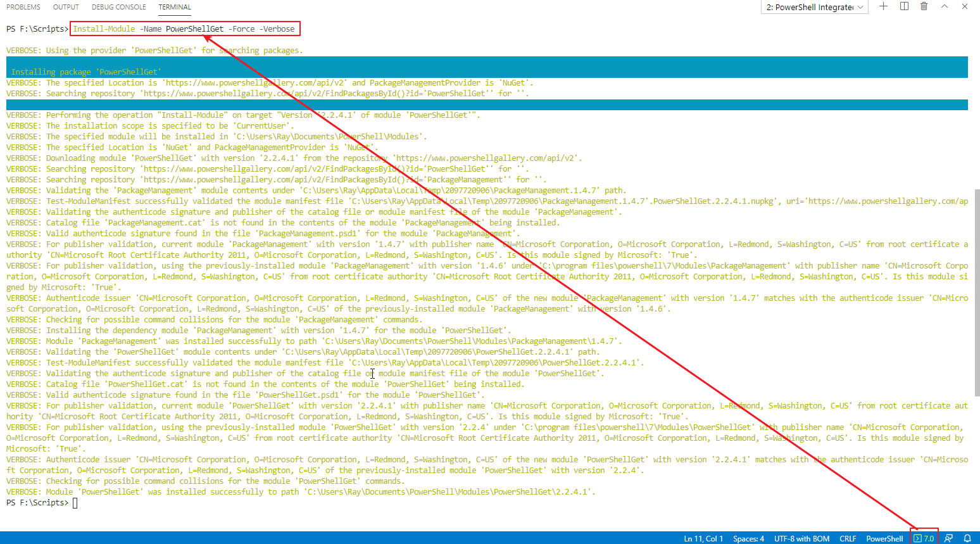
Task: Split the terminal using the split icon
Action: coord(903,6)
